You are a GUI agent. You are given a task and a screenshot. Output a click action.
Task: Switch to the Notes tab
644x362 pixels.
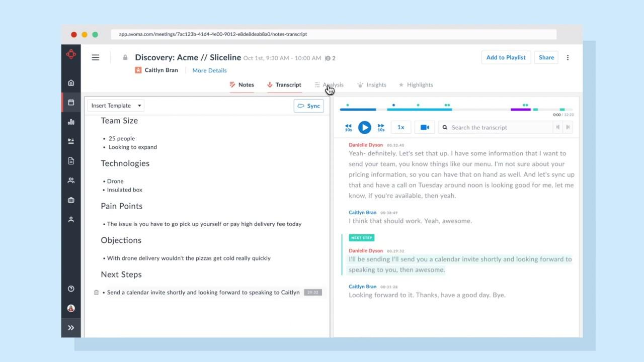[x=242, y=85]
